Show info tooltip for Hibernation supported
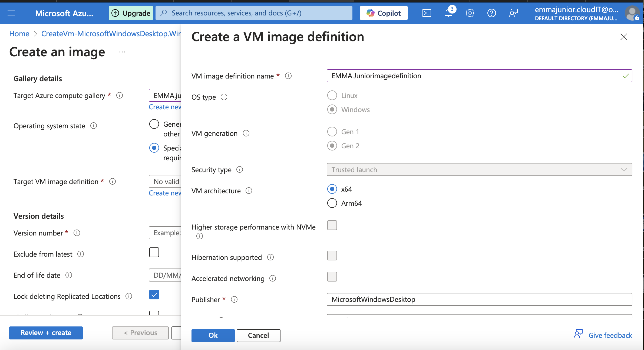Image resolution: width=644 pixels, height=350 pixels. point(270,257)
